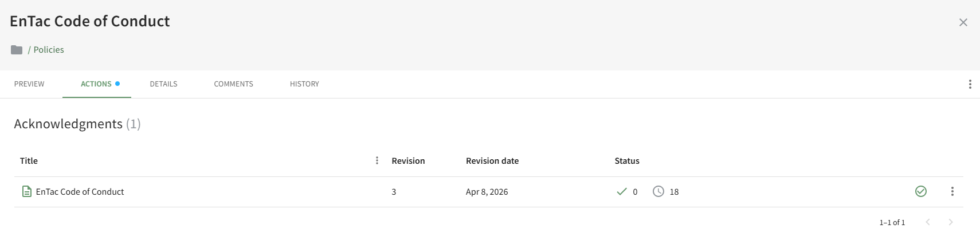980x252 pixels.
Task: Open the EnTac Code of Conduct row title
Action: [x=80, y=192]
